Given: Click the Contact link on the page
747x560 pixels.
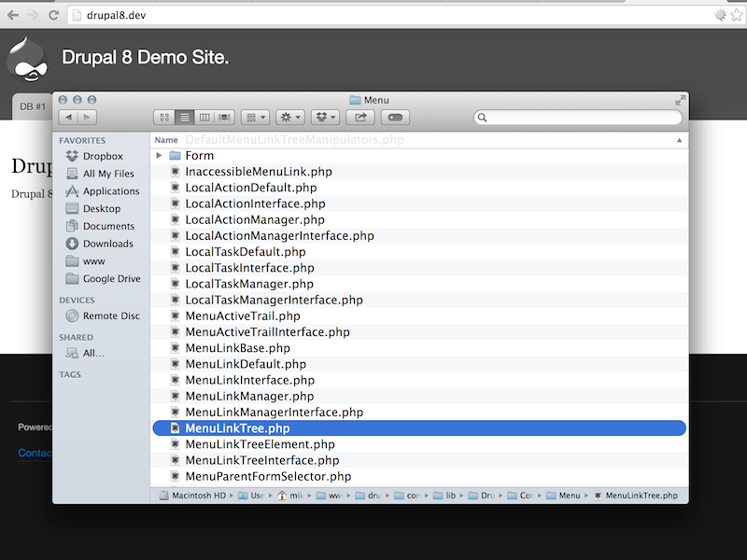Looking at the screenshot, I should (x=35, y=453).
